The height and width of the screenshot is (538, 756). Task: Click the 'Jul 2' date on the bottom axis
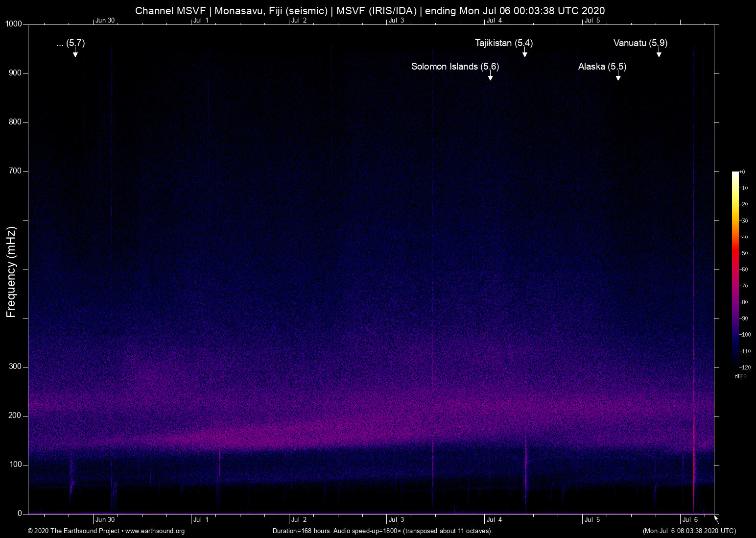click(x=299, y=520)
